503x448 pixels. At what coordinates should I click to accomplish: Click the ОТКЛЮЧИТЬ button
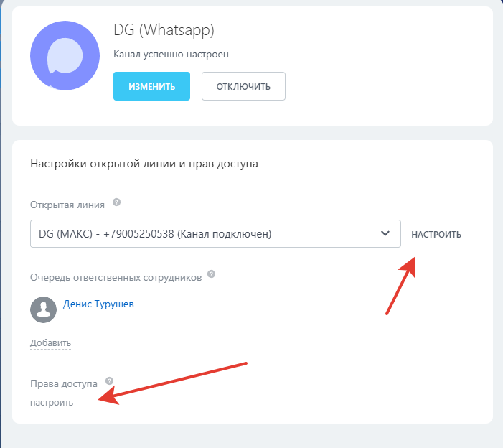pyautogui.click(x=243, y=86)
